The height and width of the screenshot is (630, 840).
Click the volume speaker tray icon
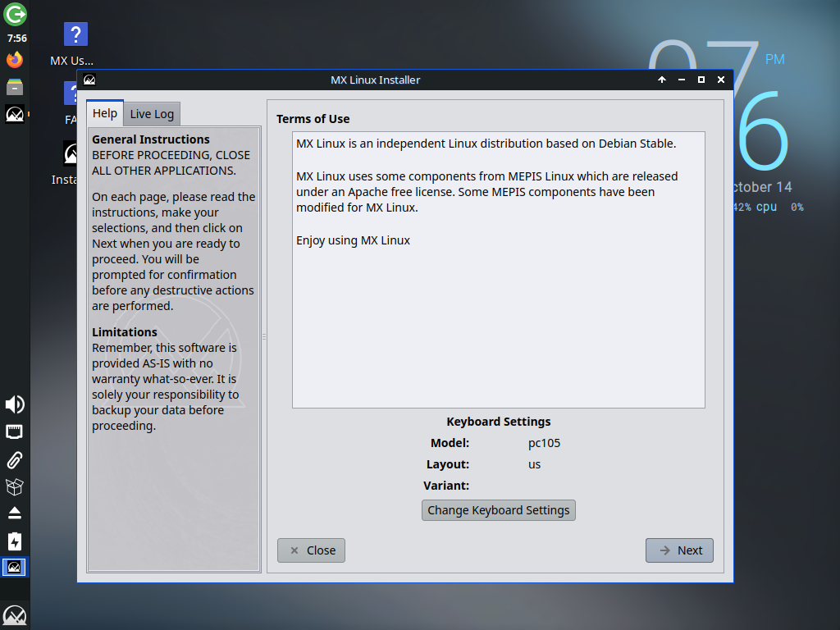pos(15,404)
